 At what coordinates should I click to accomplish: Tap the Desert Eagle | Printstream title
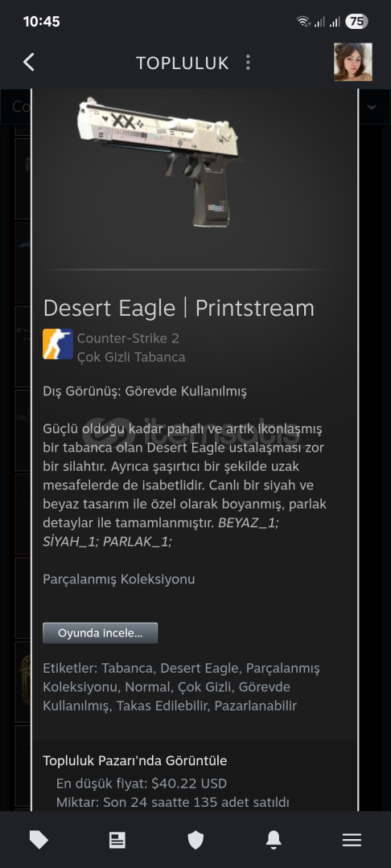pos(179,308)
